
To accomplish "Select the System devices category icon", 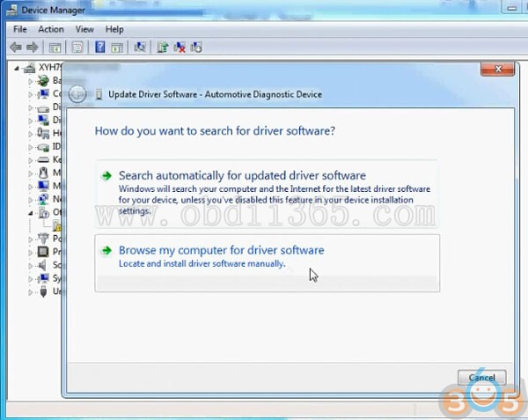I will [x=43, y=278].
